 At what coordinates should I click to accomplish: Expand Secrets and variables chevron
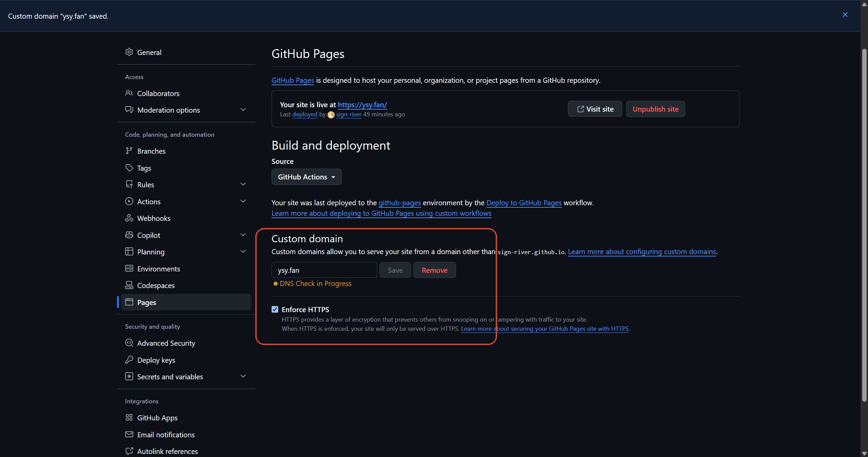(243, 376)
